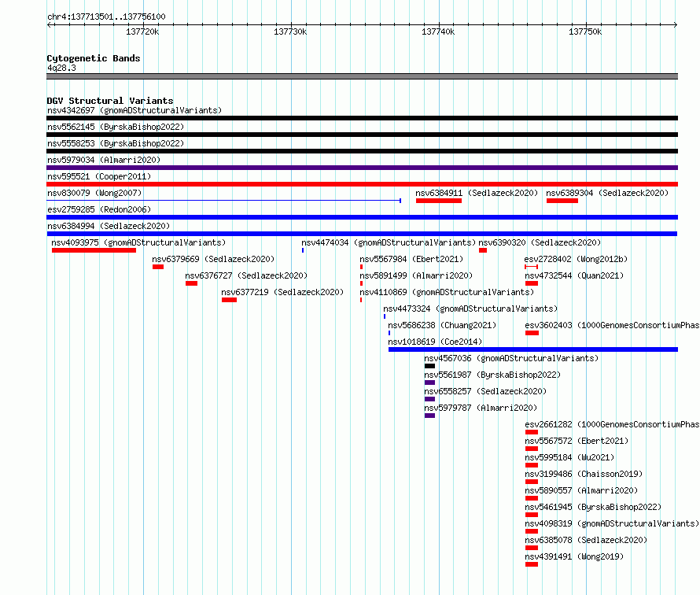This screenshot has width=700, height=595.
Task: Open the nsv5979034 Almarri2020 variant
Action: click(x=104, y=160)
